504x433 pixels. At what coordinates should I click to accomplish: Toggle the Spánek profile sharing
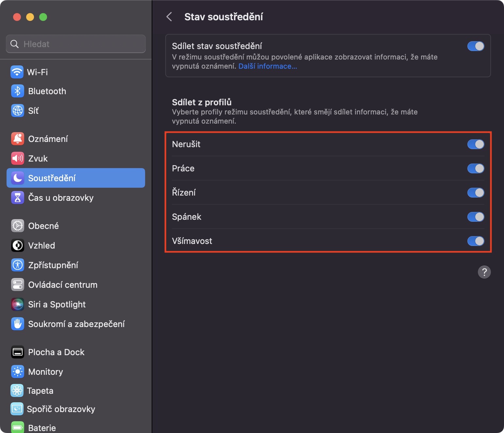coord(476,217)
